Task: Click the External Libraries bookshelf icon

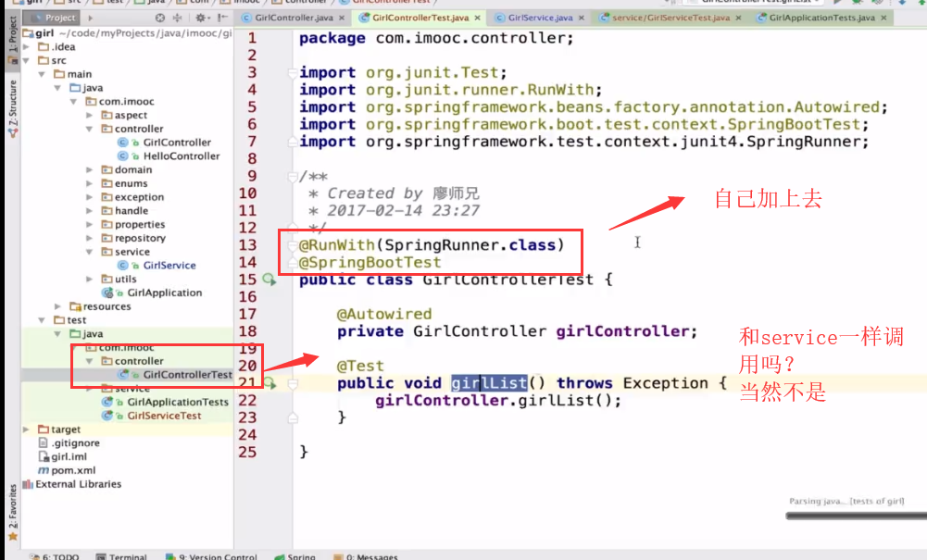Action: tap(28, 484)
